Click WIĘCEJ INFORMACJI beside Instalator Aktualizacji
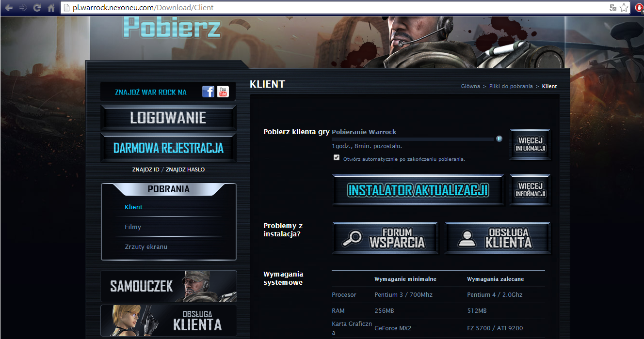Image resolution: width=644 pixels, height=339 pixels. (531, 190)
